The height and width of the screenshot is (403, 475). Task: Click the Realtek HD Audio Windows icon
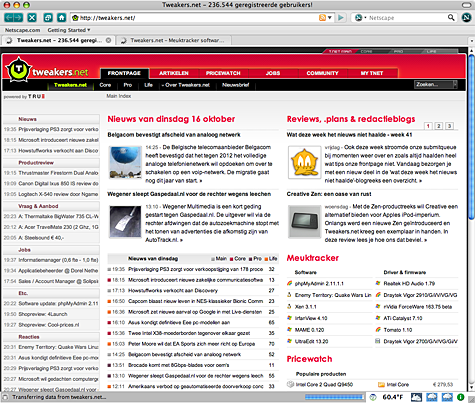[378, 283]
